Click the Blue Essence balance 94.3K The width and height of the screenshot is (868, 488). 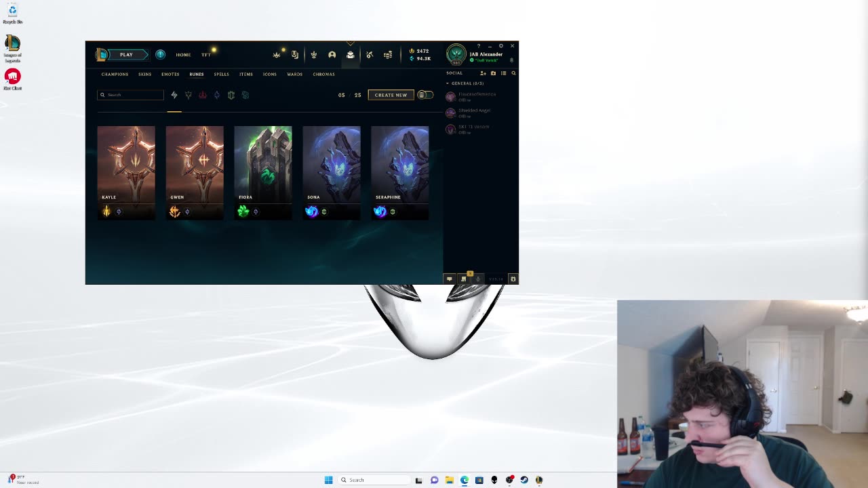(x=420, y=58)
